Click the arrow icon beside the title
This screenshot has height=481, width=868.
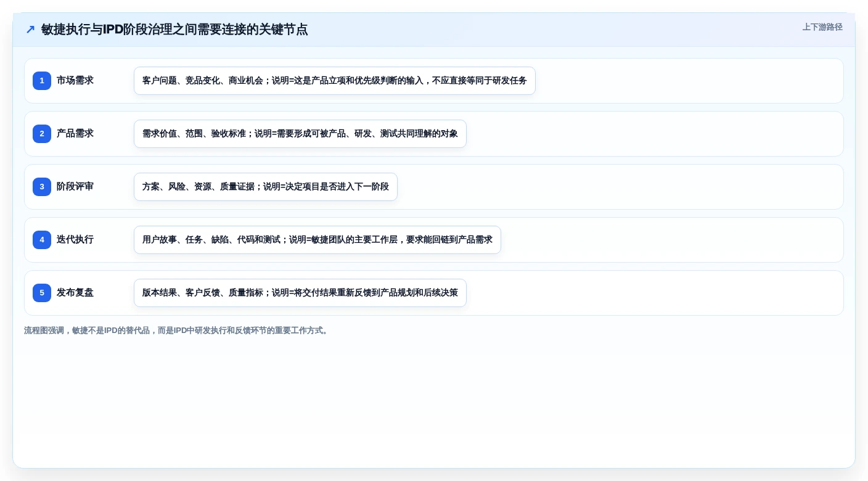(30, 30)
